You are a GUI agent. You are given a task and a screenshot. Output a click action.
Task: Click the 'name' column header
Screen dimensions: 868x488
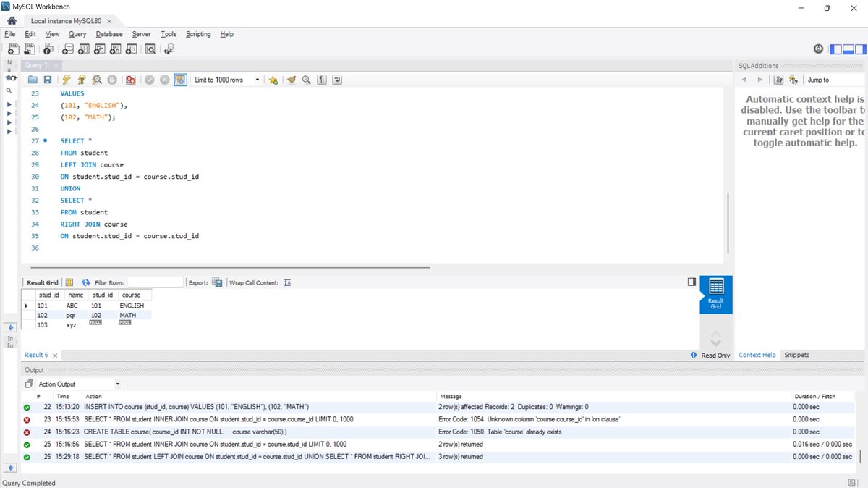point(76,295)
